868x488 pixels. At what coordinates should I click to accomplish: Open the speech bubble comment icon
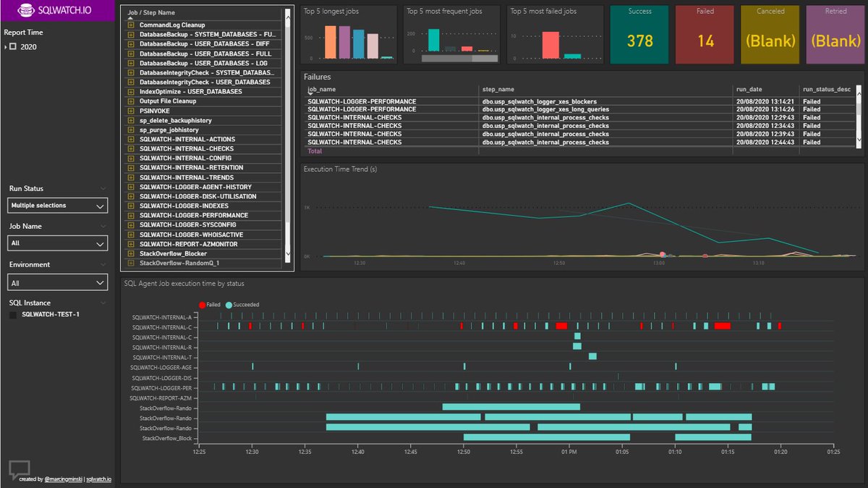pos(20,469)
